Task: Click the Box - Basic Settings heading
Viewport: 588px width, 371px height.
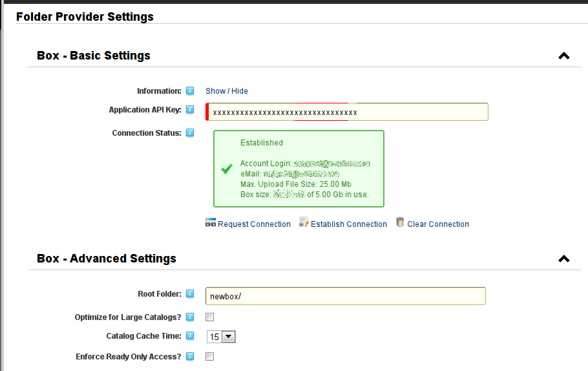Action: (94, 56)
